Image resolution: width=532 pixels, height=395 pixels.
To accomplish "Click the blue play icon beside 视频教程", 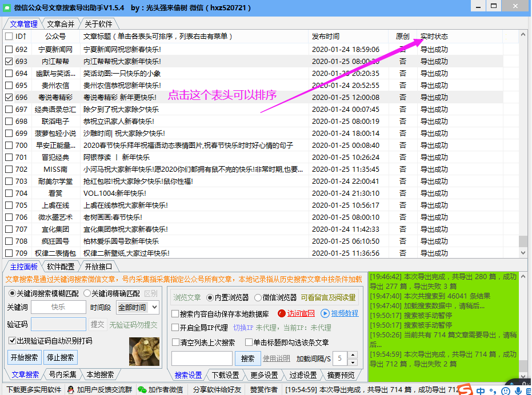I will coord(325,313).
